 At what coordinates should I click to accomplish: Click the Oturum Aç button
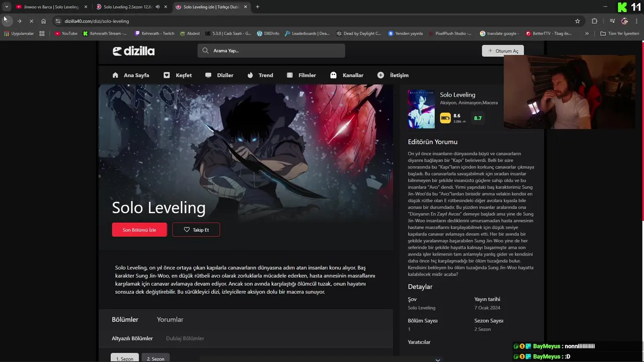click(503, 51)
